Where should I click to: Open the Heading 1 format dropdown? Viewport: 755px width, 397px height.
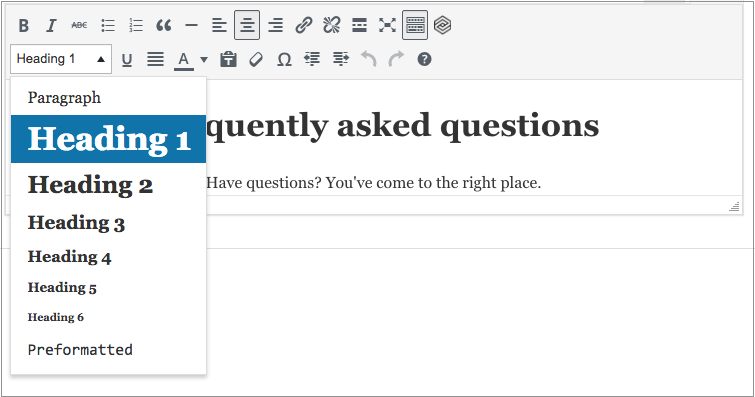(61, 59)
